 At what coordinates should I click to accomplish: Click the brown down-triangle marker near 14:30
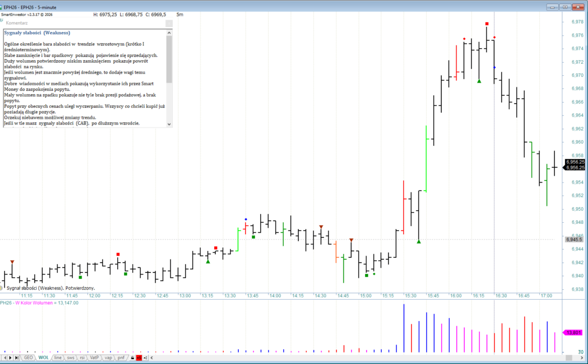[321, 227]
